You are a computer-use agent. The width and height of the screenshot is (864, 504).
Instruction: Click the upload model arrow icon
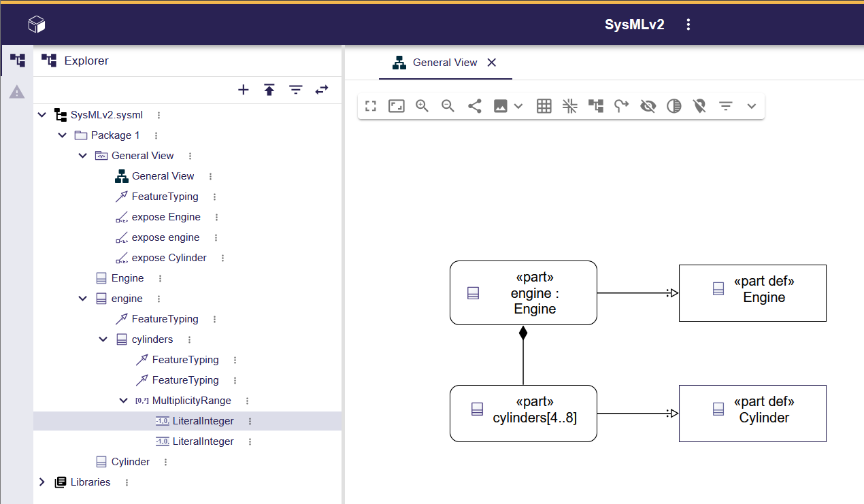click(x=269, y=90)
